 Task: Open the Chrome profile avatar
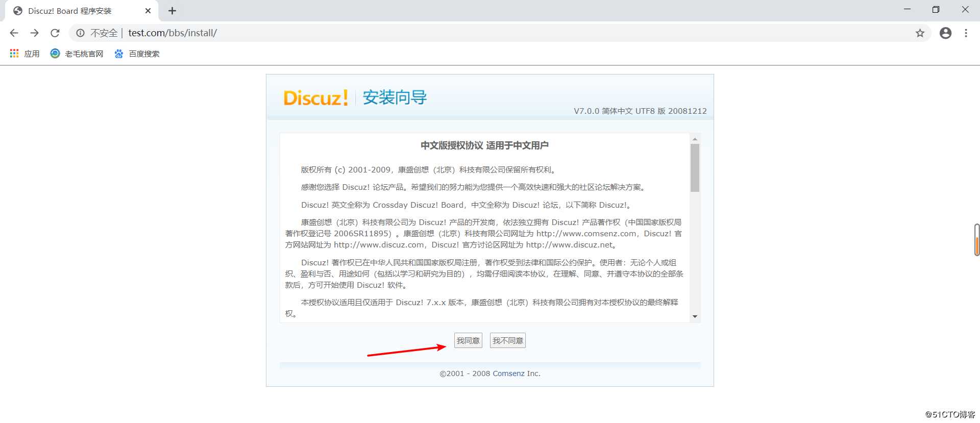(946, 33)
